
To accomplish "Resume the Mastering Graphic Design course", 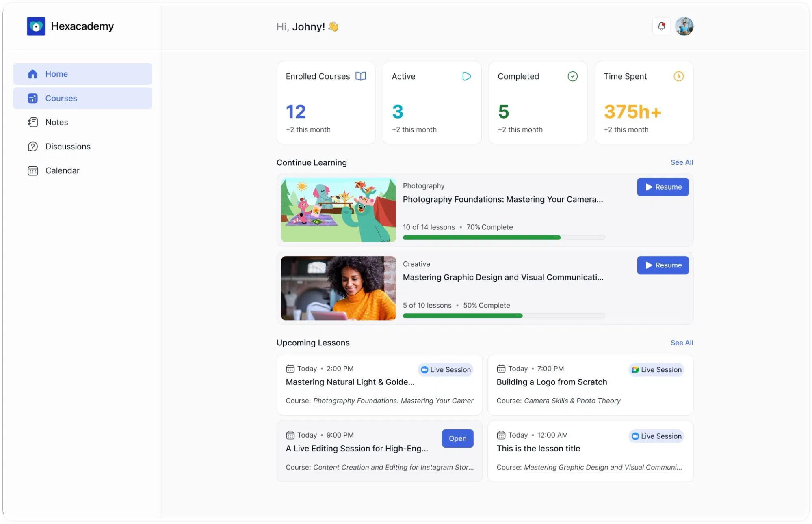I will click(663, 265).
